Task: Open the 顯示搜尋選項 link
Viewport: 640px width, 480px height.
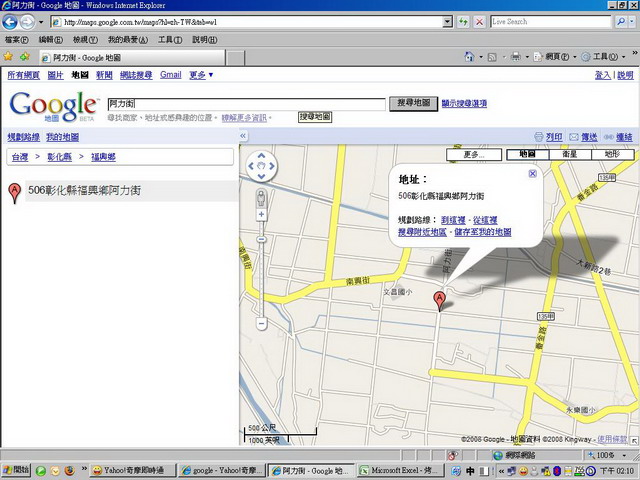Action: (x=464, y=104)
